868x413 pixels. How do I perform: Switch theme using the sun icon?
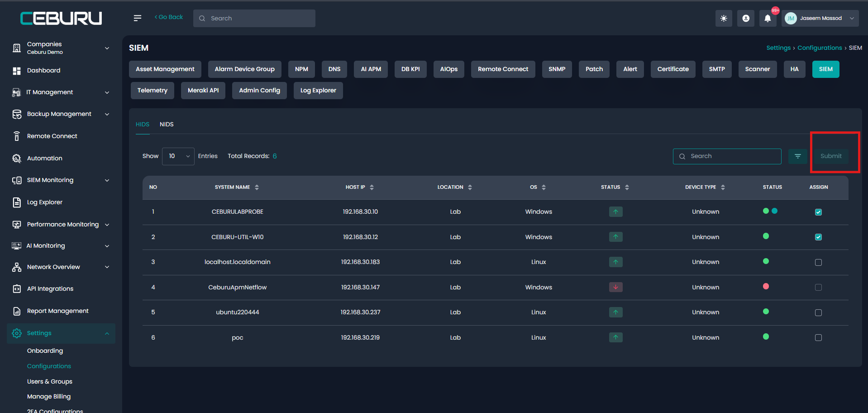tap(724, 19)
